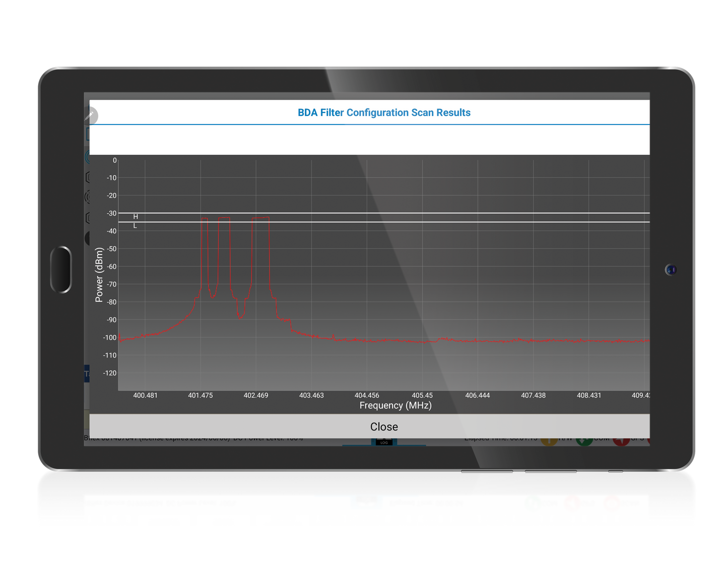Image resolution: width=728 pixels, height=563 pixels.
Task: Expand the bracket panel icon in sidebar
Action: [x=88, y=134]
